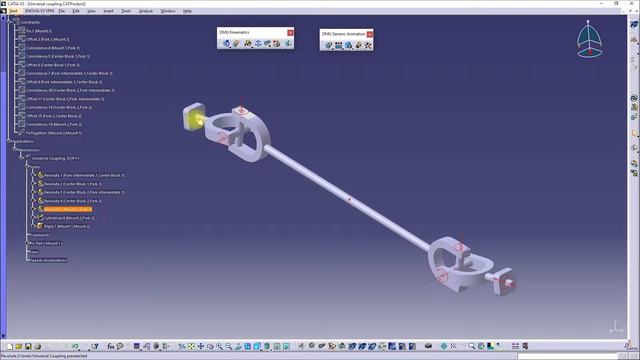Image resolution: width=640 pixels, height=360 pixels.
Task: Collapse the Applications tree node
Action: coord(9,141)
